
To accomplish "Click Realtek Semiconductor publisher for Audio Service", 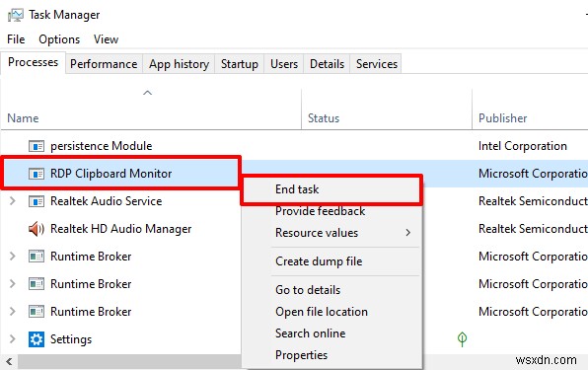I will pos(533,201).
